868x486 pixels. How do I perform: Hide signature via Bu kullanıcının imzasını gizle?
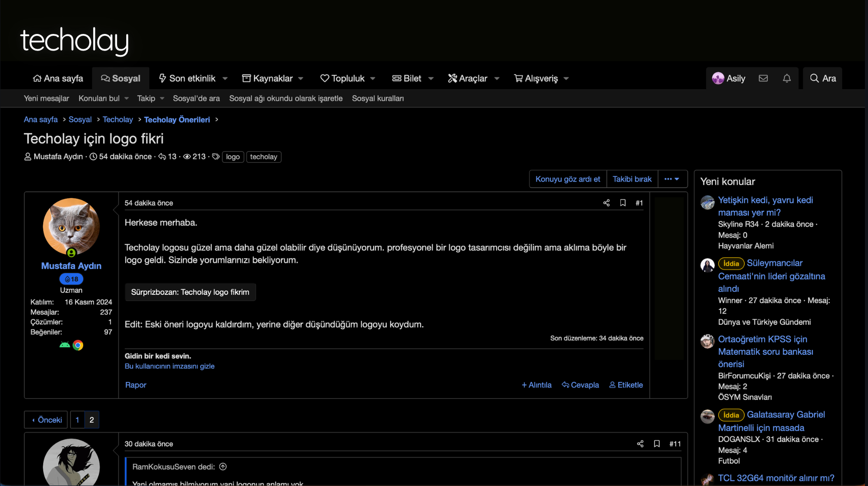pyautogui.click(x=169, y=366)
